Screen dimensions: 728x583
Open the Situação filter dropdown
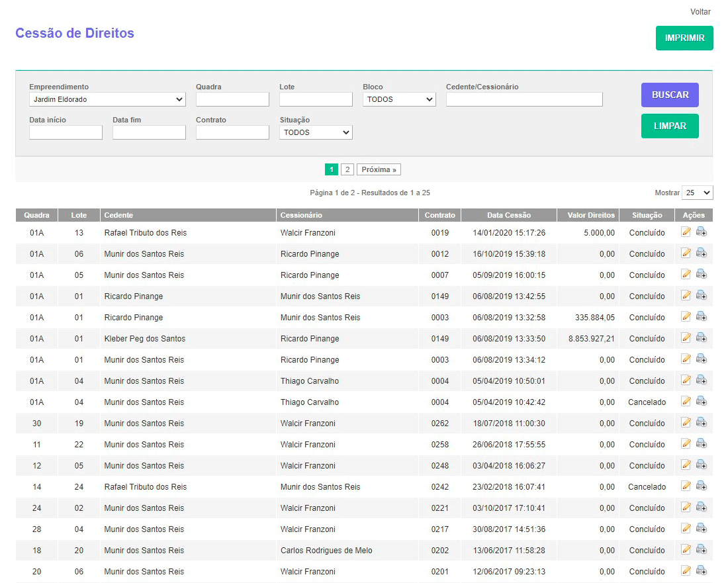tap(316, 132)
